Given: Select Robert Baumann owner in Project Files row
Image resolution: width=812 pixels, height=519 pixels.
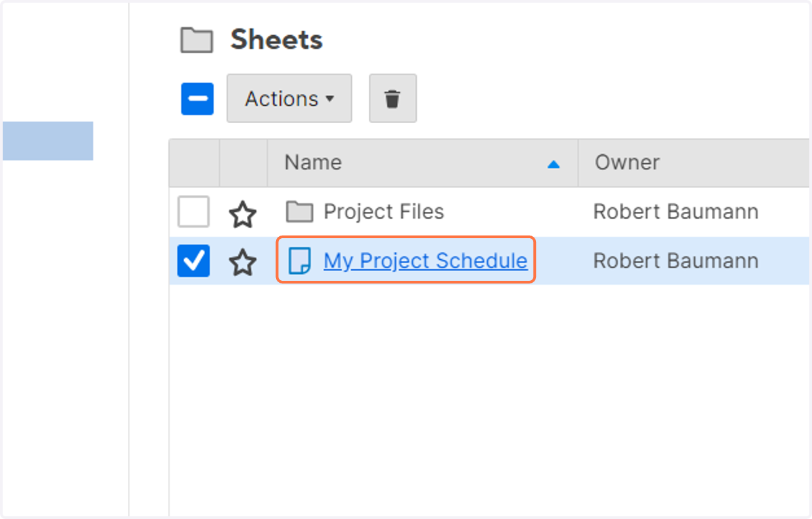Looking at the screenshot, I should point(675,212).
